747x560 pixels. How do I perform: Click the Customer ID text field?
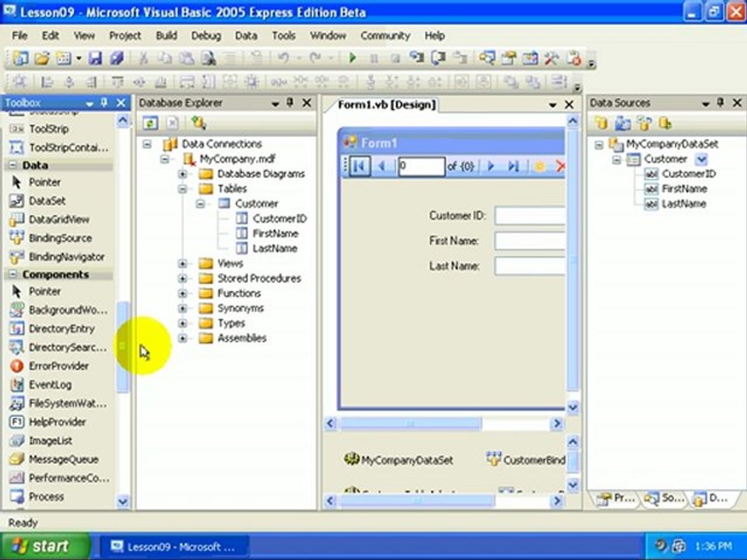click(530, 216)
